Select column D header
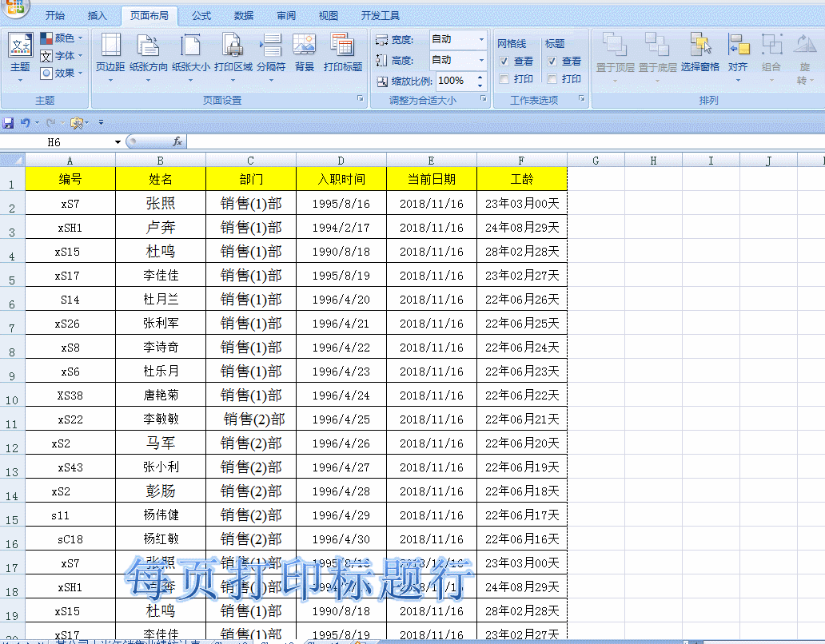The height and width of the screenshot is (644, 825). click(341, 161)
